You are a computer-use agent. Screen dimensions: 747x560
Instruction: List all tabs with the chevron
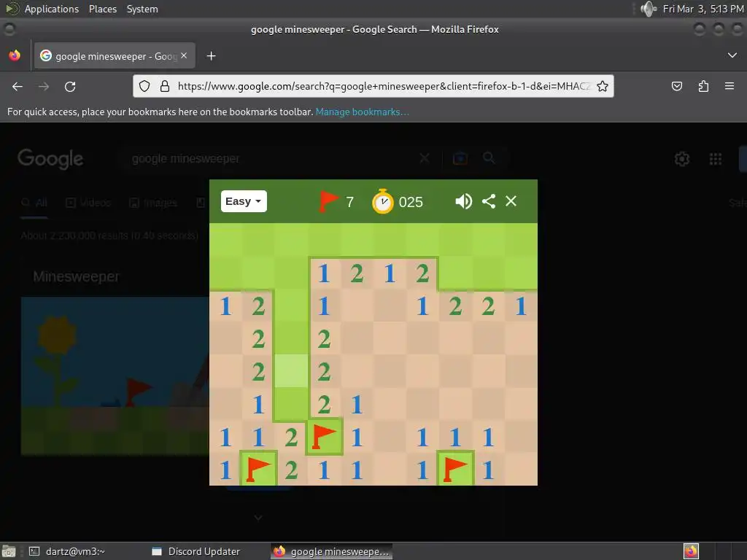[732, 55]
